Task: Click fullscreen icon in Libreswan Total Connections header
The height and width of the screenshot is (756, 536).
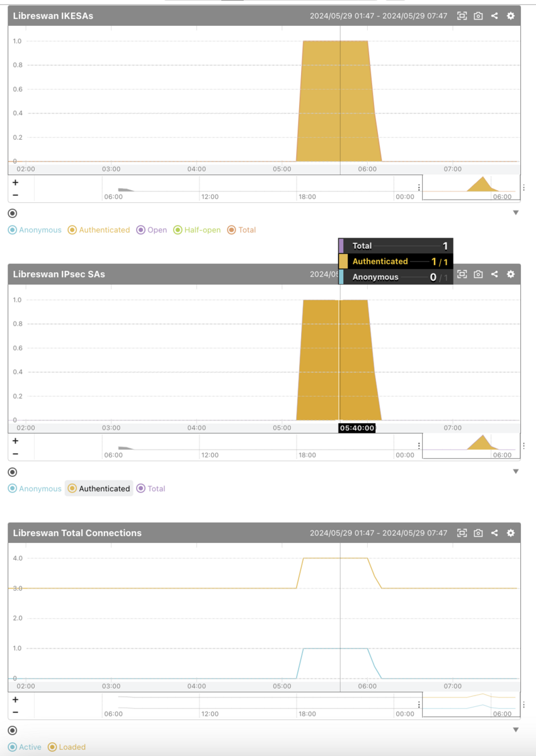Action: (462, 533)
